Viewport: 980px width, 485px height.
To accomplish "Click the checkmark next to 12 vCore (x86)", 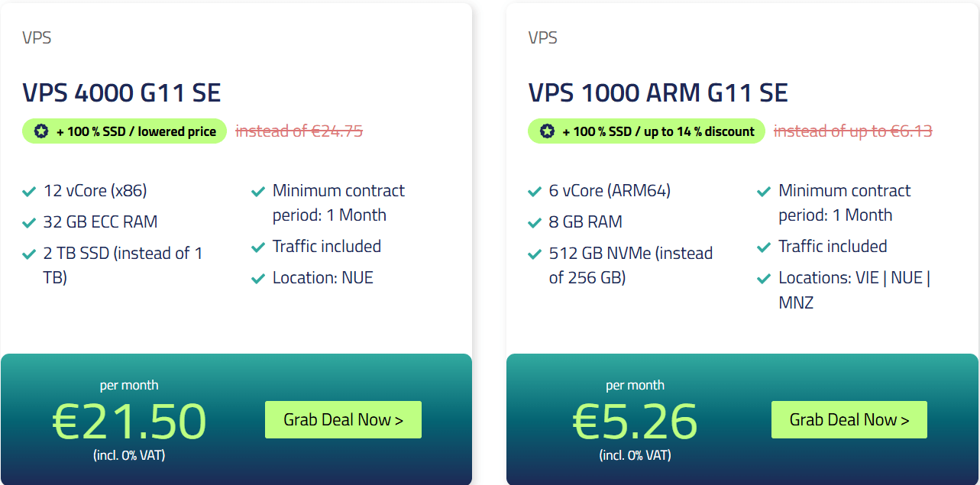I will click(29, 192).
